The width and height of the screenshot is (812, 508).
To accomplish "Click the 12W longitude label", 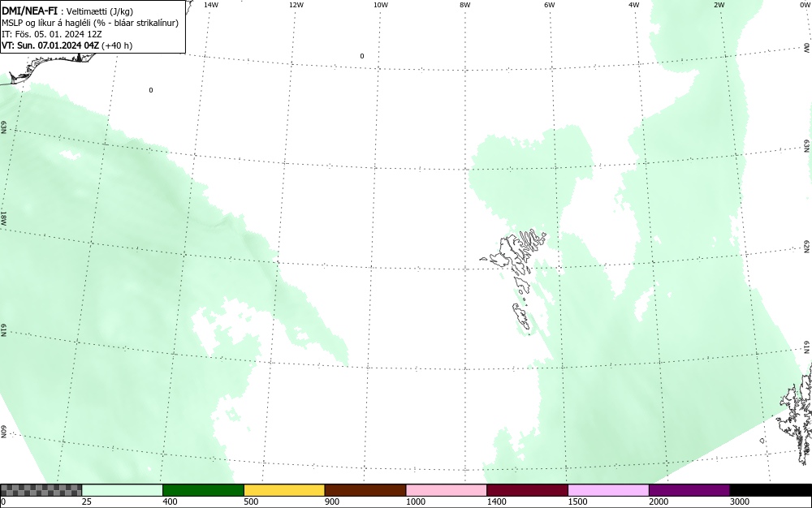I will [x=296, y=5].
